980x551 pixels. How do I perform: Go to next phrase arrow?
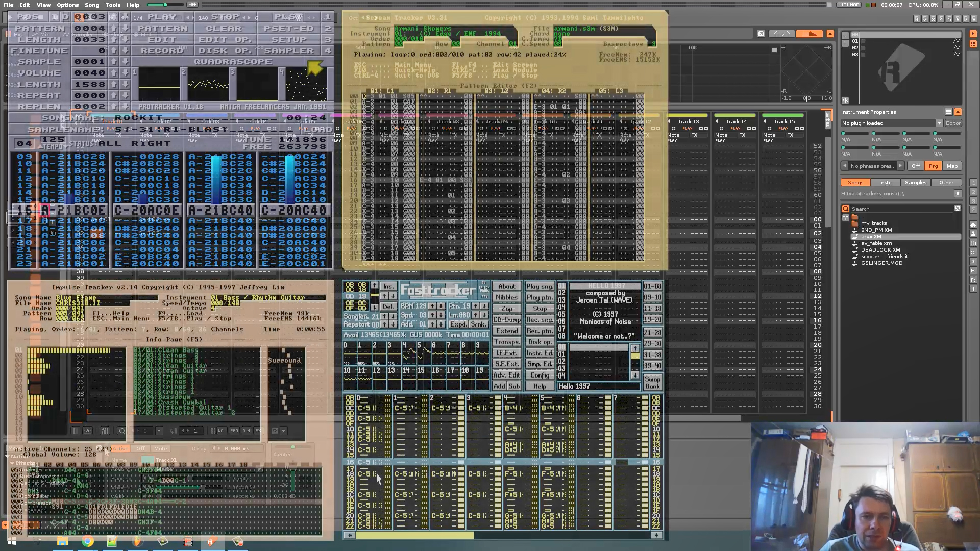pos(900,166)
